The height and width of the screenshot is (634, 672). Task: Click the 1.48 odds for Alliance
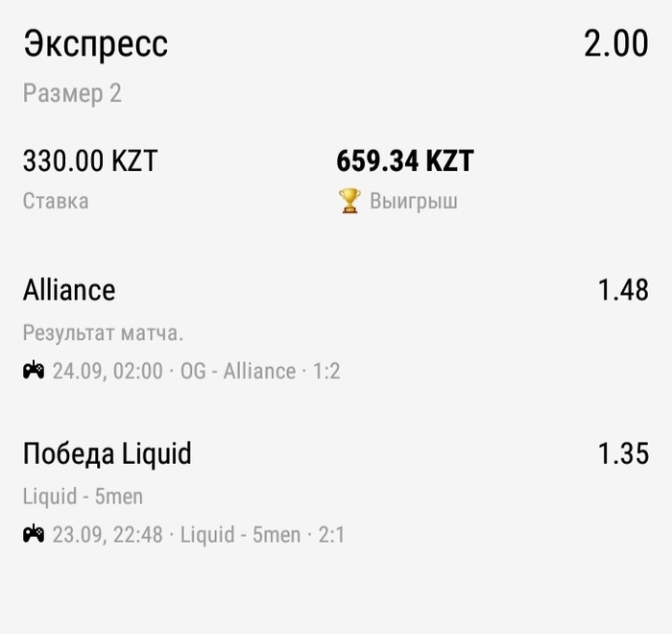pyautogui.click(x=623, y=290)
